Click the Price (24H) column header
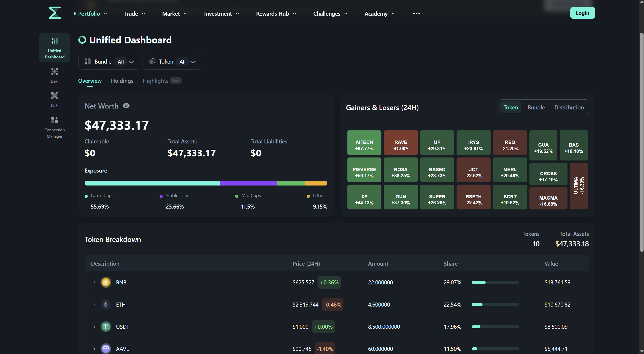Viewport: 644px width, 354px height. [x=306, y=264]
